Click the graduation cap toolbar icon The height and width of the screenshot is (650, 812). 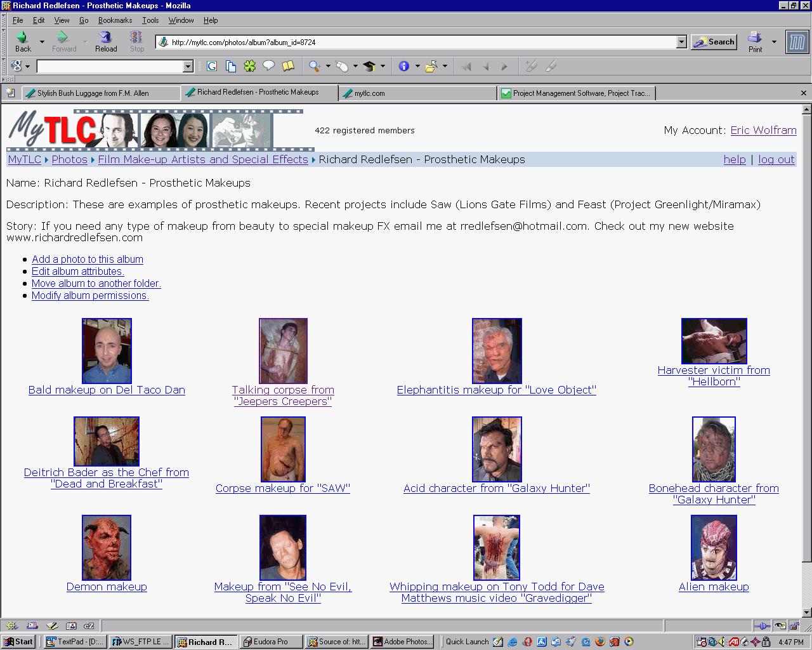[x=369, y=66]
